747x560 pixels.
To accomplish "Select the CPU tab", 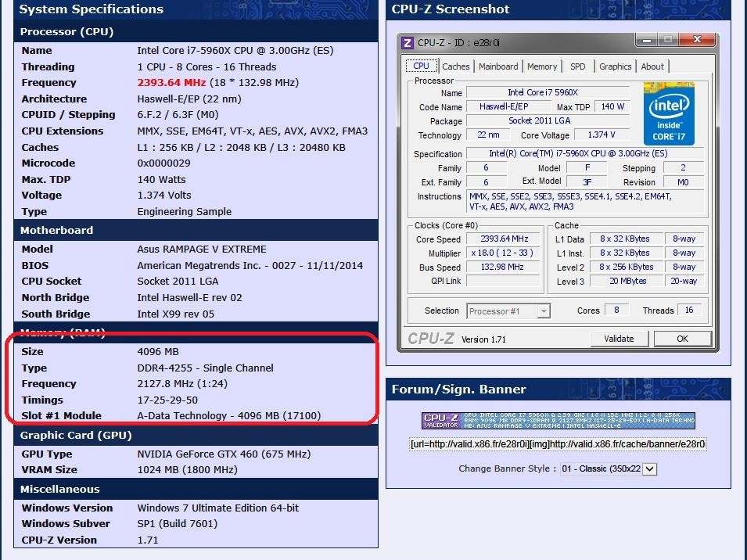I will (421, 66).
